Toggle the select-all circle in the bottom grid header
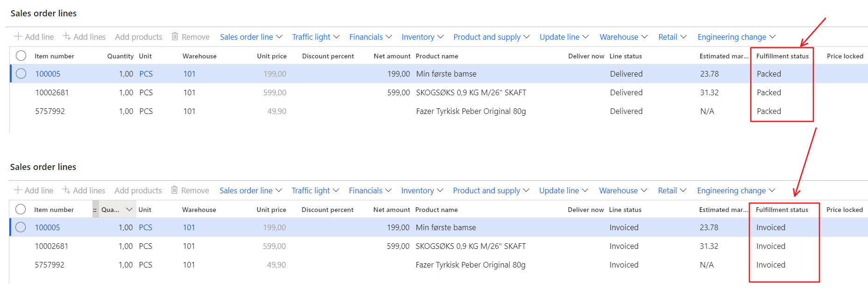The width and height of the screenshot is (868, 289). pos(21,210)
